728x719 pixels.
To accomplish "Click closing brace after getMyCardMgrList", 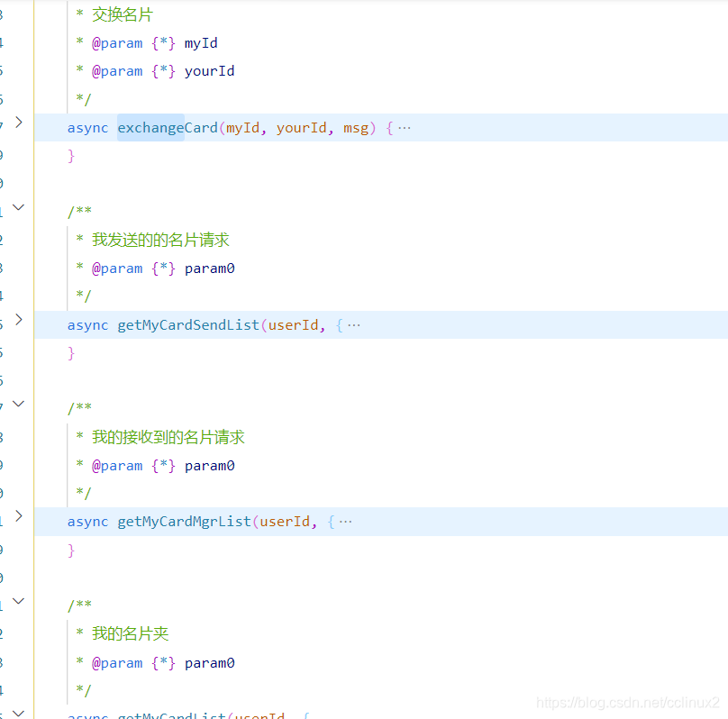I will 71,551.
